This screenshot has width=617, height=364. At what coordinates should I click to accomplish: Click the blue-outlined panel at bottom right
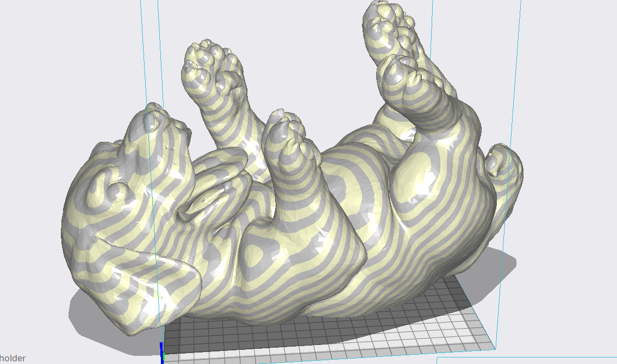527,360
